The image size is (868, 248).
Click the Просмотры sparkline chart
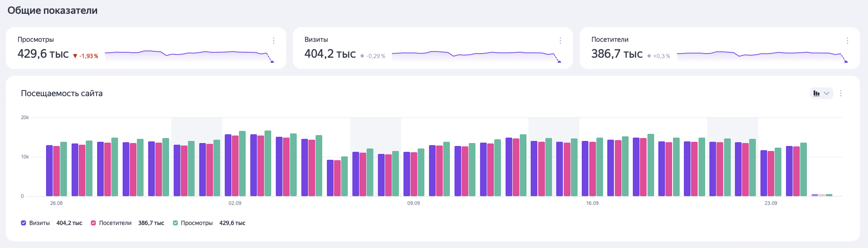pos(189,56)
